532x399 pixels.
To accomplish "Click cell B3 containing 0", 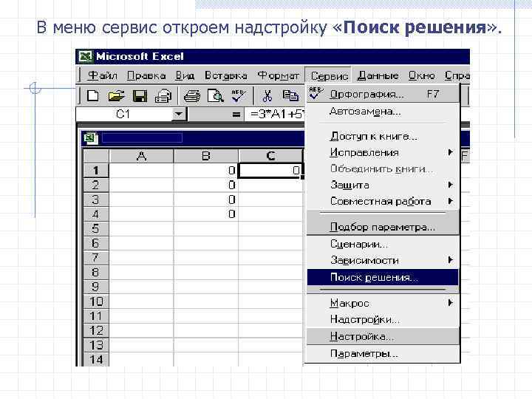I will tap(206, 199).
